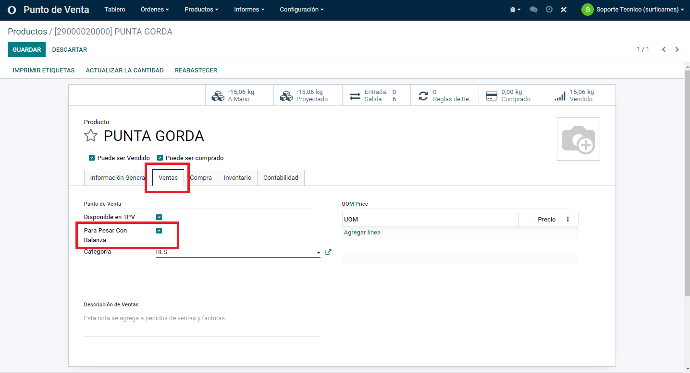The image size is (690, 373).
Task: Click the product name PUNTA GORDA field
Action: click(154, 136)
